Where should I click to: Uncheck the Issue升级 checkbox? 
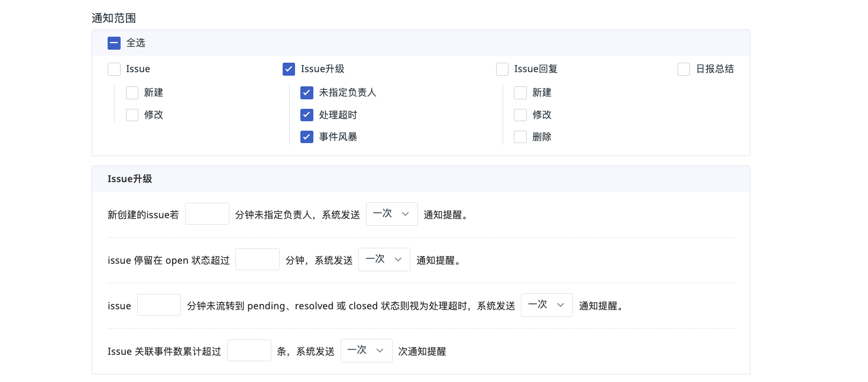tap(289, 69)
